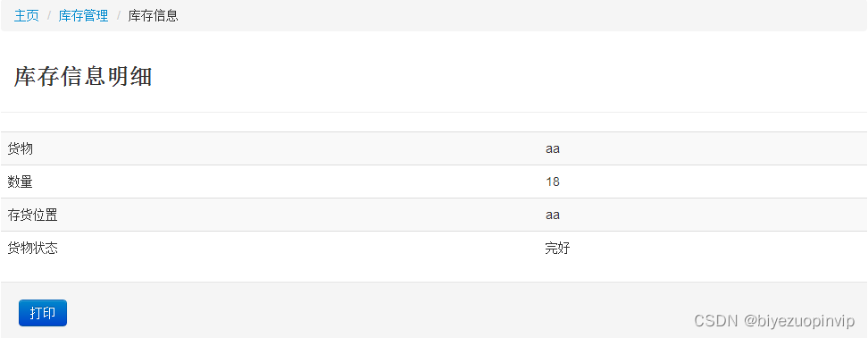Click breadcrumb slash separator before 库存信息
The height and width of the screenshot is (338, 868).
tap(119, 15)
